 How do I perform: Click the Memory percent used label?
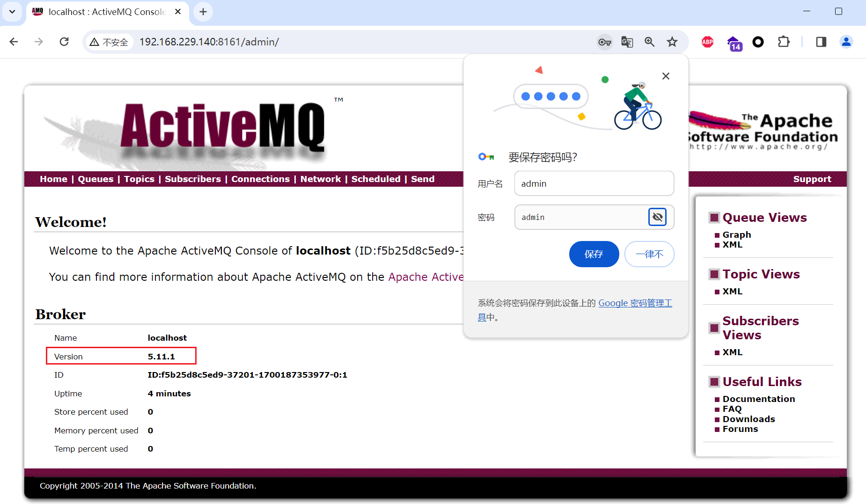(x=96, y=431)
